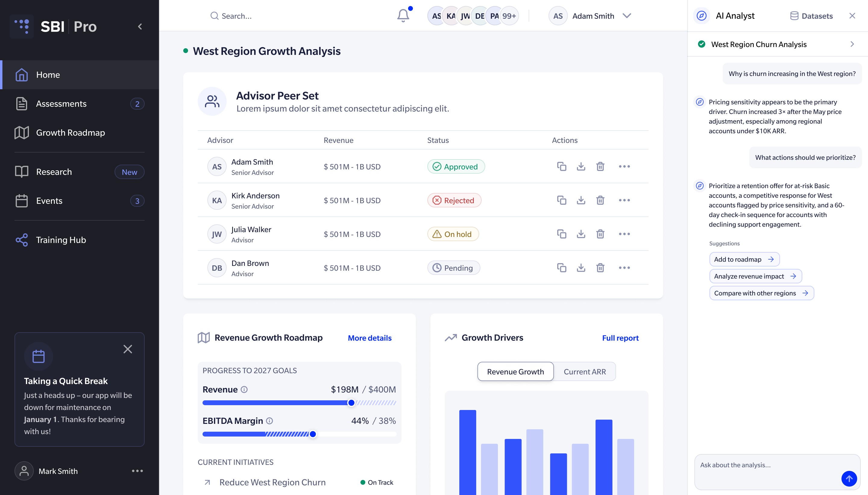Open Kirk Anderson's KA row avatar

pyautogui.click(x=216, y=200)
